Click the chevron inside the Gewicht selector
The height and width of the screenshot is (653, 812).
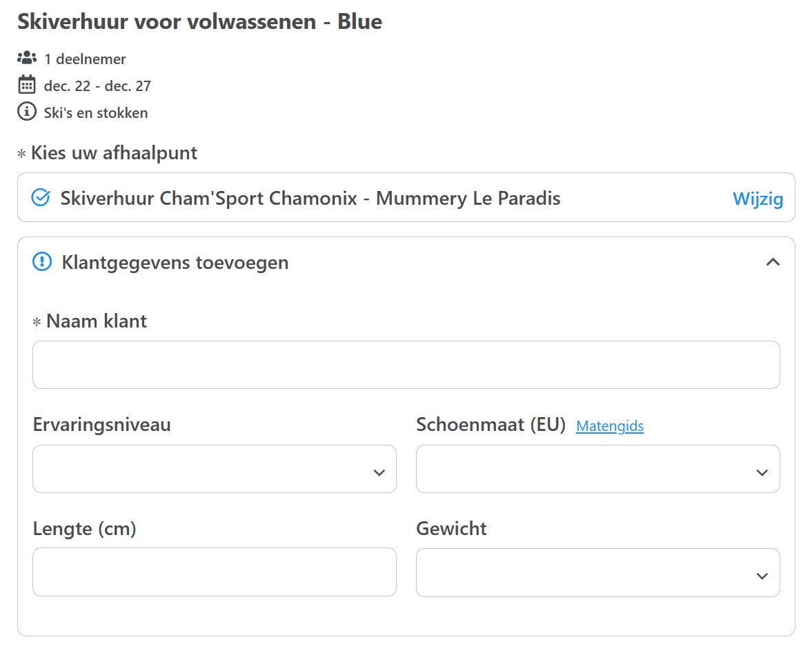761,574
